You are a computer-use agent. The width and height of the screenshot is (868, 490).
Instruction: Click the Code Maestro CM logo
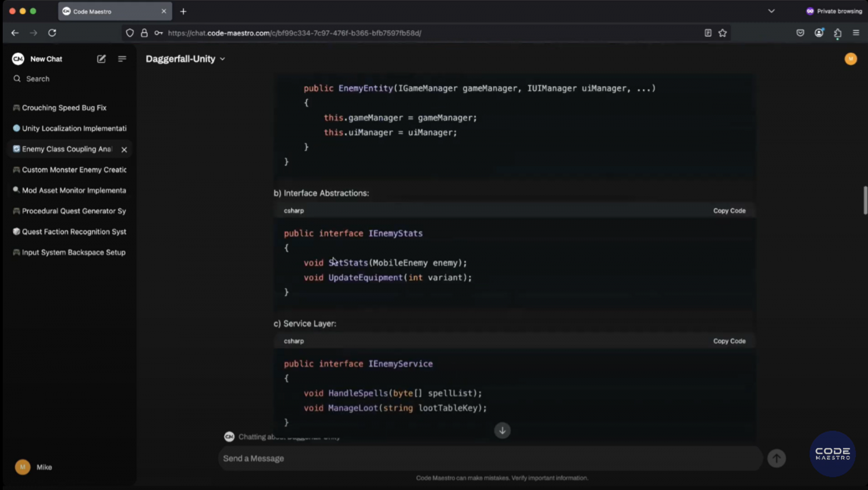tap(18, 59)
